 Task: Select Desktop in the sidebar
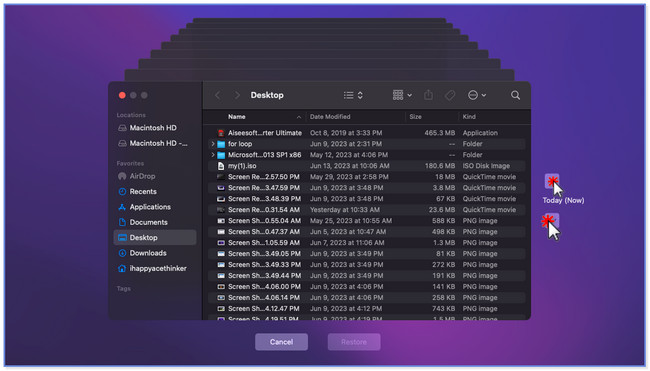(x=155, y=238)
